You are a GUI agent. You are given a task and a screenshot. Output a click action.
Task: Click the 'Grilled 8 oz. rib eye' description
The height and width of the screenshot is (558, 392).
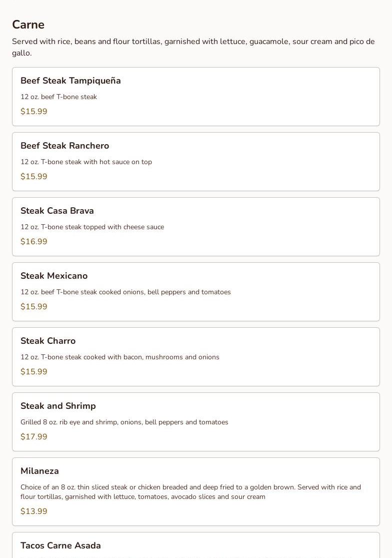(x=124, y=422)
